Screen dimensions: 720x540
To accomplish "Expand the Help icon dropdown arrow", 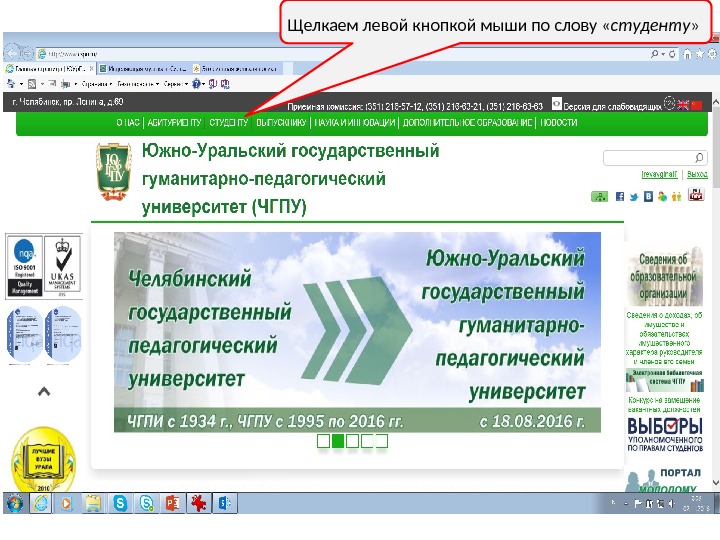I will 203,84.
